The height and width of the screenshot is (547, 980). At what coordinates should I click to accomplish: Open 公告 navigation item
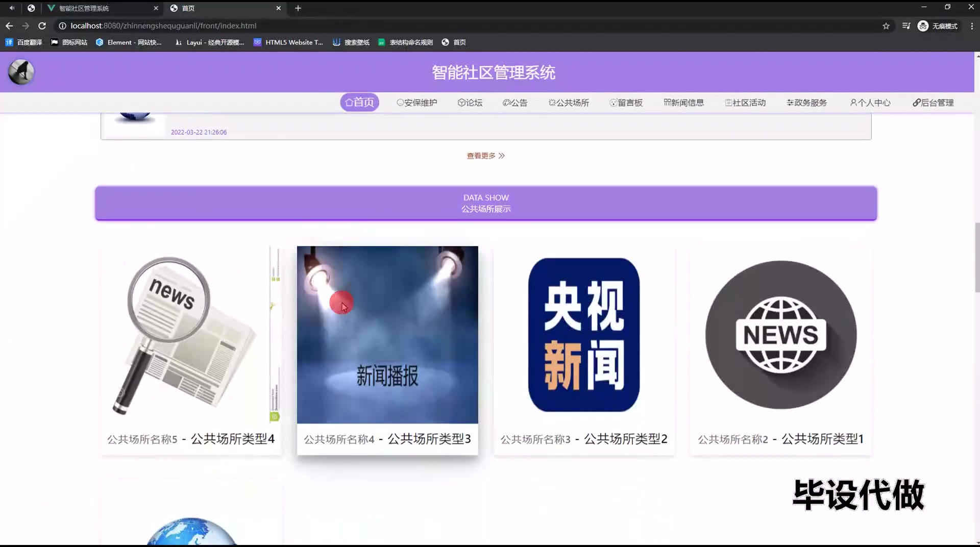514,103
